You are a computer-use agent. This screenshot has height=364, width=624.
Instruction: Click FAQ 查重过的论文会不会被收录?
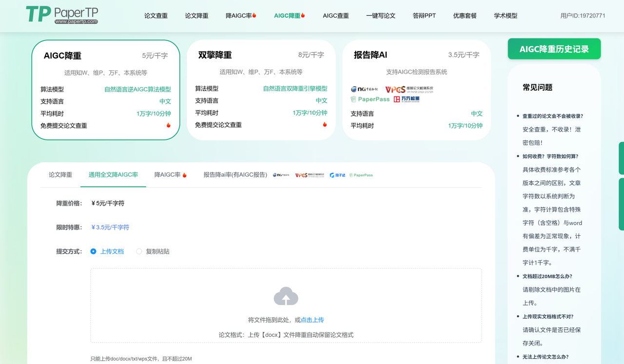pyautogui.click(x=553, y=116)
